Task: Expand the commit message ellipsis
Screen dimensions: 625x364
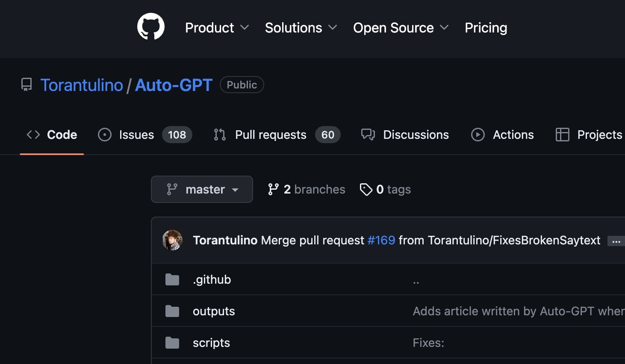Action: point(616,241)
